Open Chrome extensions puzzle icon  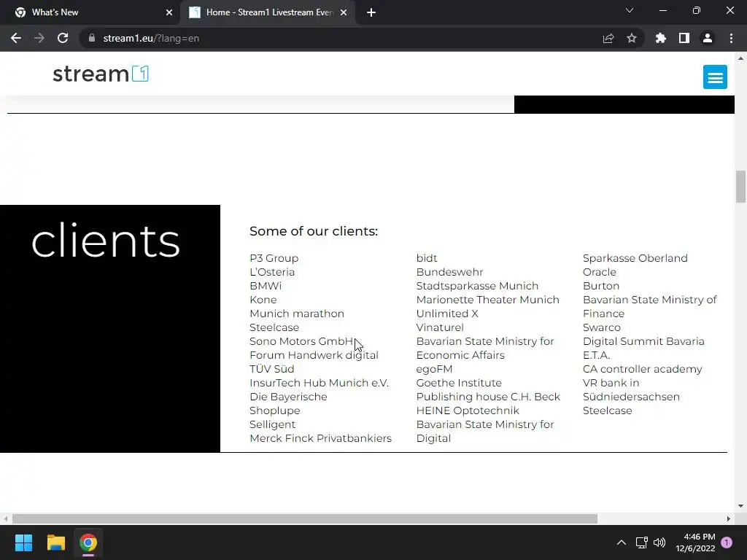[660, 38]
